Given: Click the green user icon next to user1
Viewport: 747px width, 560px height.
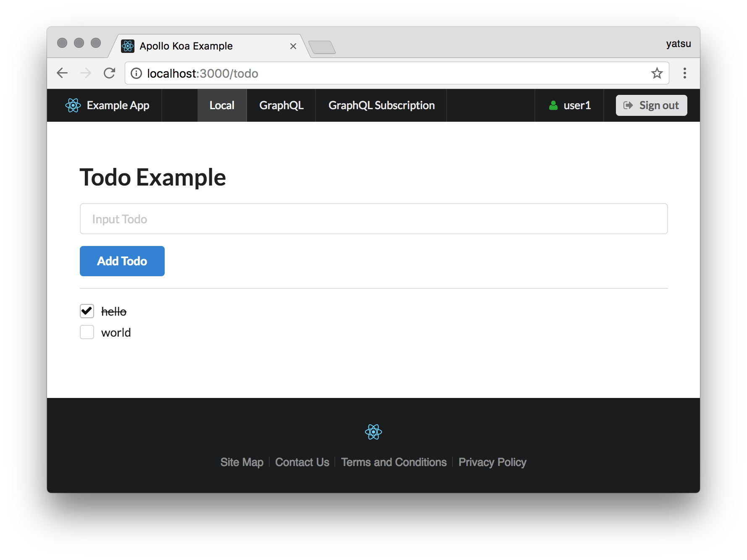Looking at the screenshot, I should tap(553, 105).
